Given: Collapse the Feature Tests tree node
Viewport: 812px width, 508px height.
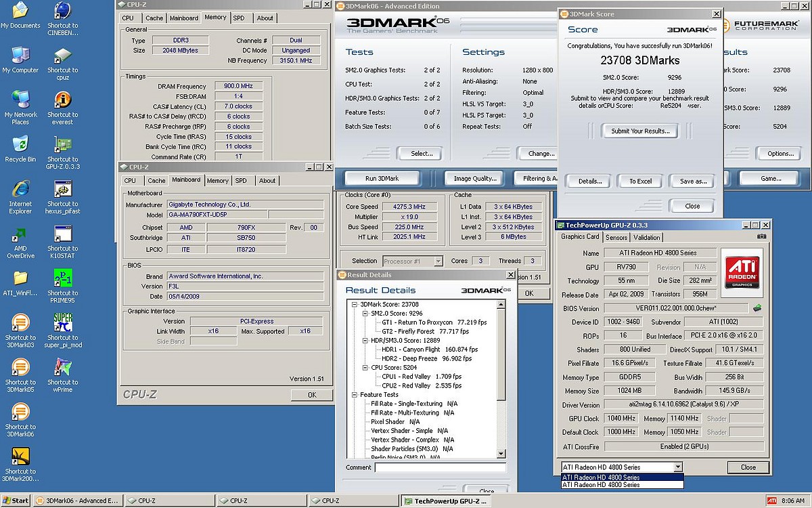Looking at the screenshot, I should 355,395.
